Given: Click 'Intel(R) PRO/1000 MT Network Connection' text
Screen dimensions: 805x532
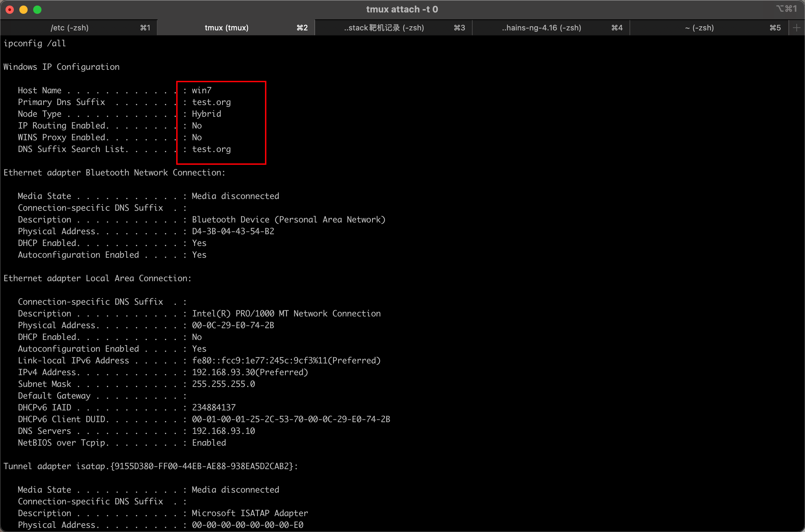Looking at the screenshot, I should point(286,314).
